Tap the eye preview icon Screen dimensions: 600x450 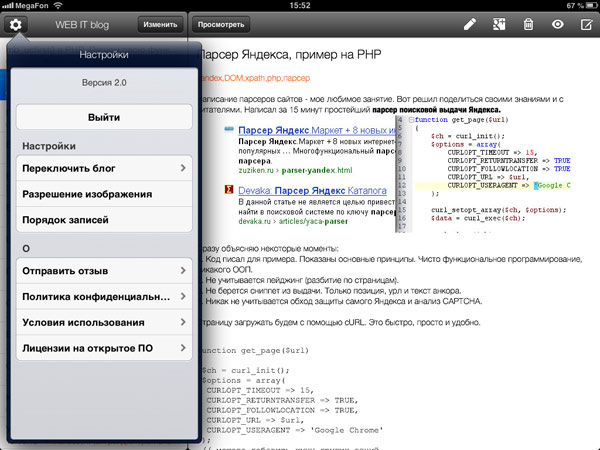(x=558, y=24)
